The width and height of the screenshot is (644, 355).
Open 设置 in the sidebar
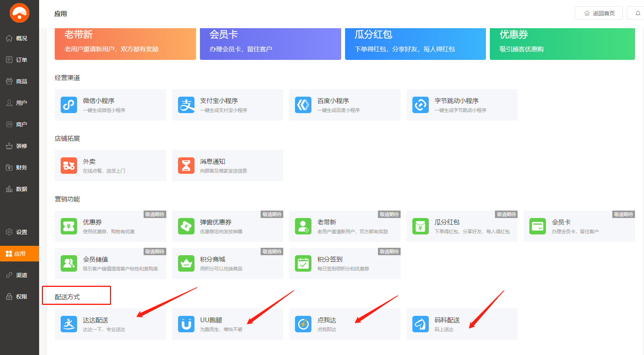[20, 232]
